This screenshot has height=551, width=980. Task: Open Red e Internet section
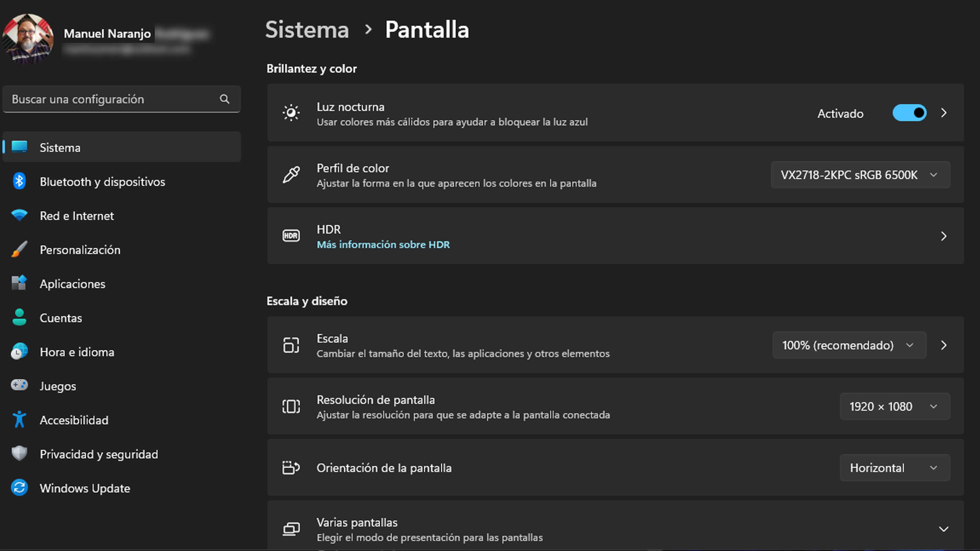tap(122, 216)
